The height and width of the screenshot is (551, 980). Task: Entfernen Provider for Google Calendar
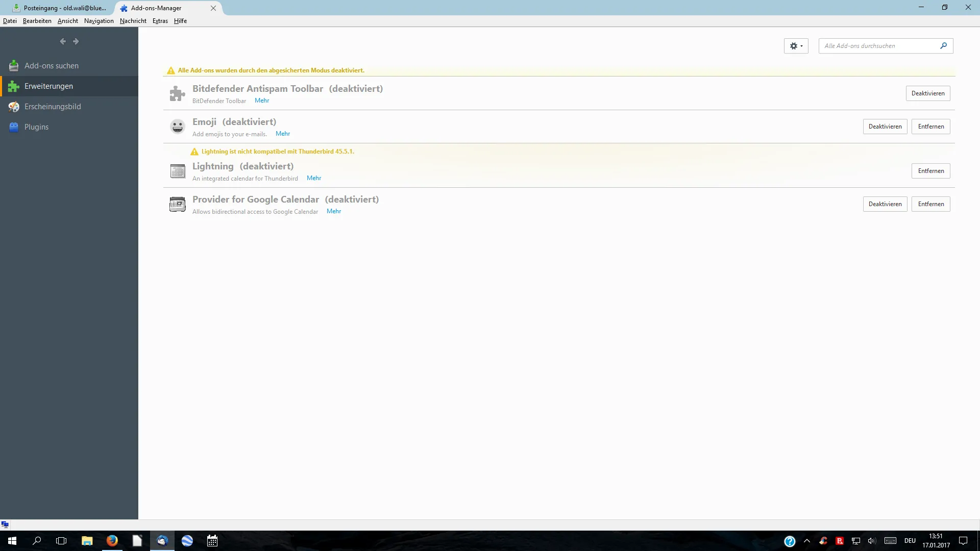pos(931,204)
